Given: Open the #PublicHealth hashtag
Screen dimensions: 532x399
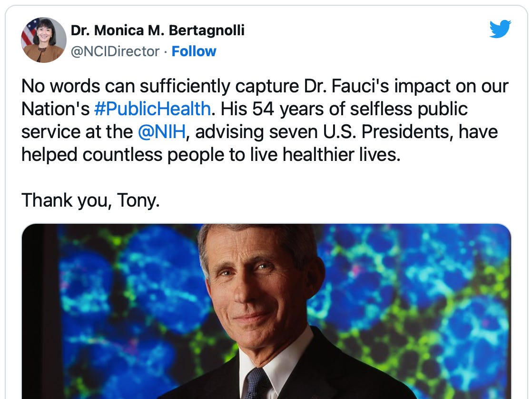Looking at the screenshot, I should pyautogui.click(x=152, y=109).
